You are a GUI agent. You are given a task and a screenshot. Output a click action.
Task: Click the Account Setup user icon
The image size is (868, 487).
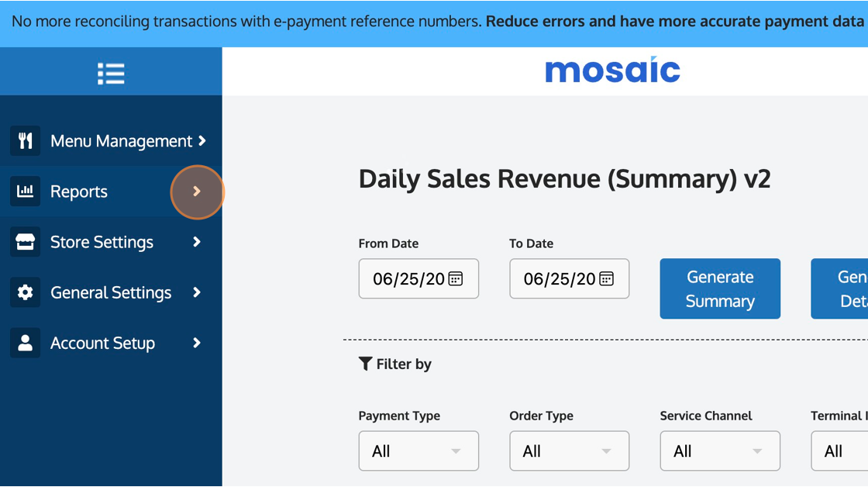tap(25, 343)
